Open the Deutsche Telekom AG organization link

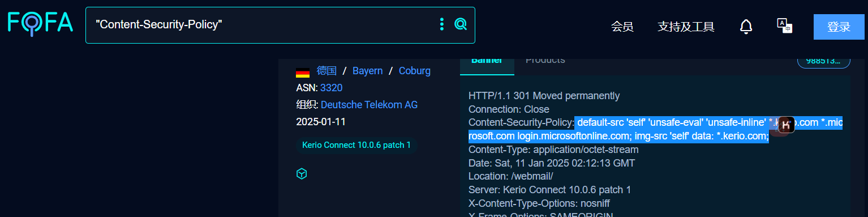click(x=369, y=105)
